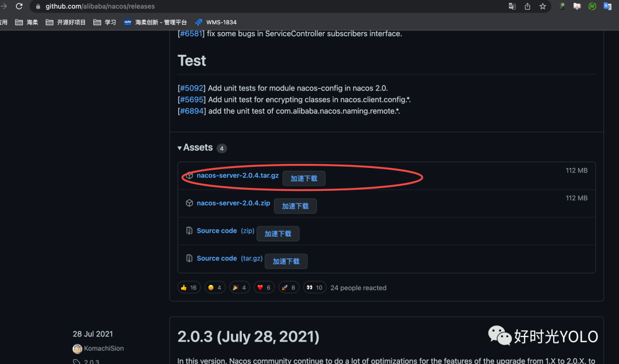
Task: Click the '28 Jul 2021' date
Action: pyautogui.click(x=93, y=334)
